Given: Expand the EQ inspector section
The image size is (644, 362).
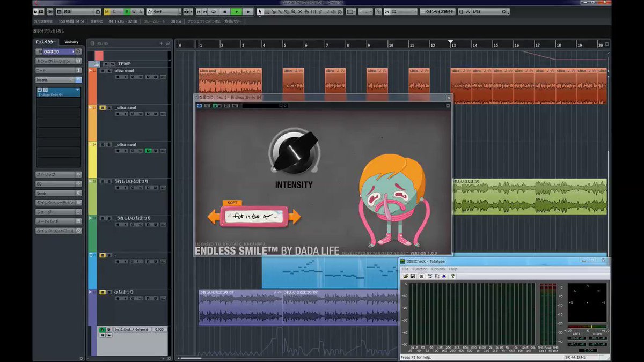Looking at the screenshot, I should [58, 184].
